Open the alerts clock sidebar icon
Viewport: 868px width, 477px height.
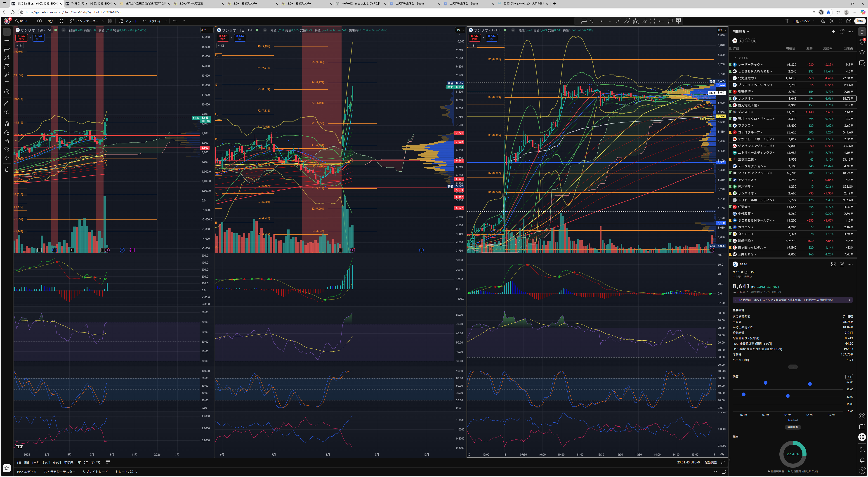[x=862, y=42]
